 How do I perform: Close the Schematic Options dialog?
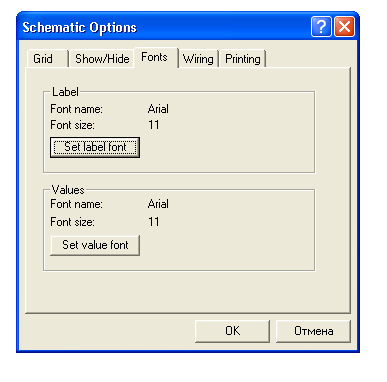pos(344,26)
